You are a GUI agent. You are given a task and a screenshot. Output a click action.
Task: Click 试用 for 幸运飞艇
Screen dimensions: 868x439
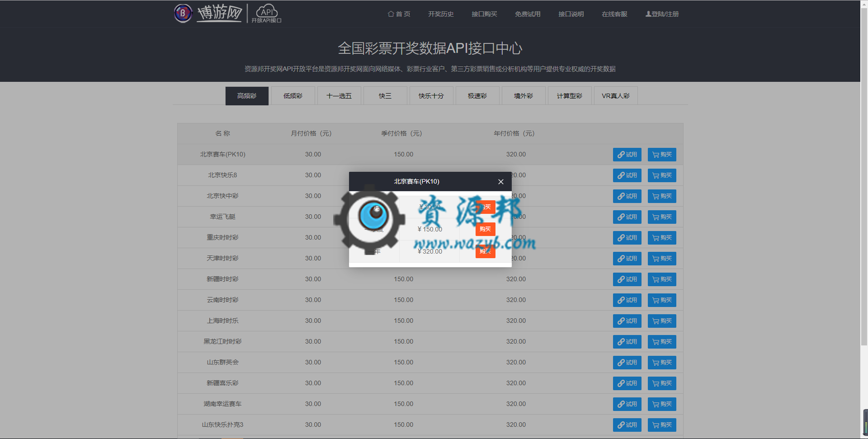627,217
